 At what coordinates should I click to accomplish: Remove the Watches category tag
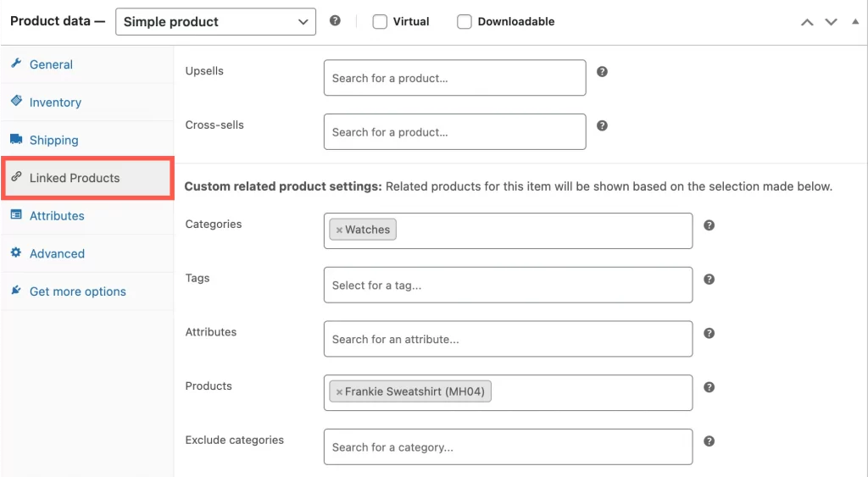pyautogui.click(x=339, y=230)
